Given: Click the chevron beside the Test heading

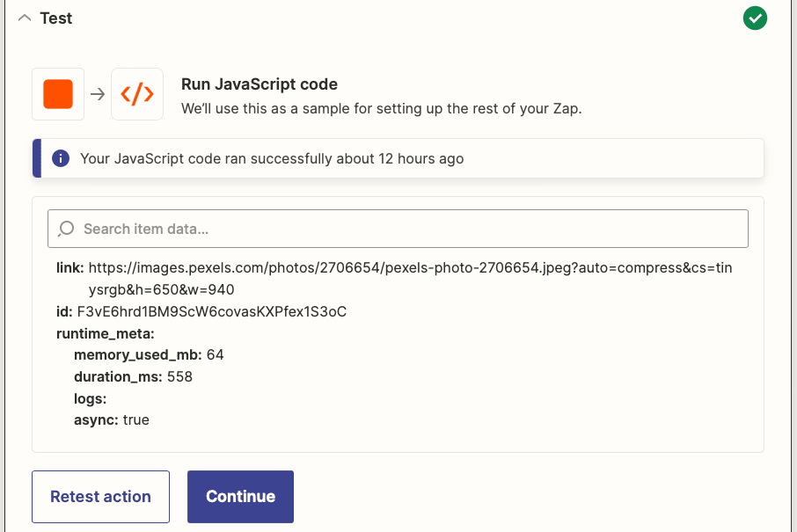Looking at the screenshot, I should 25,17.
